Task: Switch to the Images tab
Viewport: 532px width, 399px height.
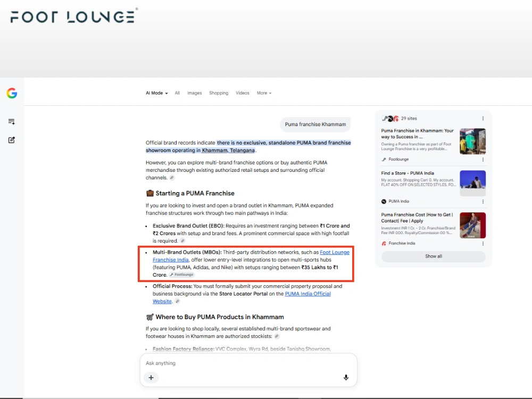Action: pyautogui.click(x=194, y=93)
